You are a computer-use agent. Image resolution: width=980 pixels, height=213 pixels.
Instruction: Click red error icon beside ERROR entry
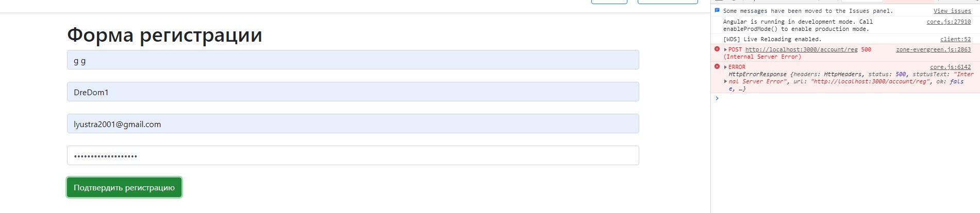(717, 67)
